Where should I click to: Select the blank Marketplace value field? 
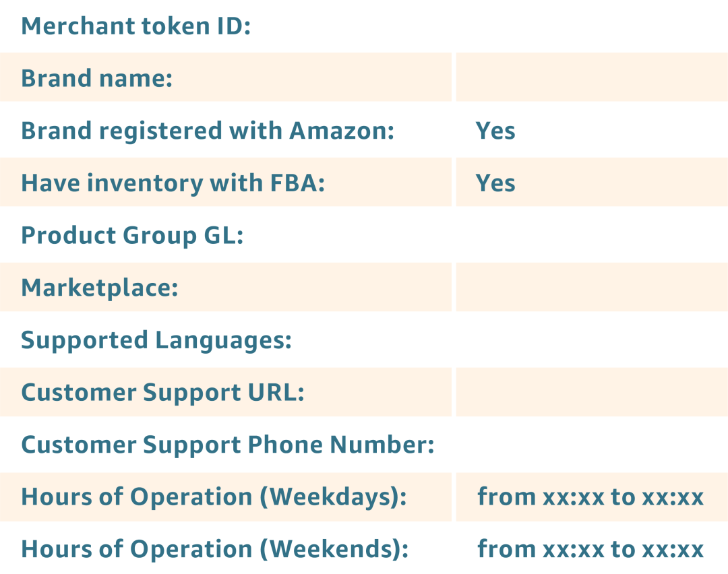point(592,287)
